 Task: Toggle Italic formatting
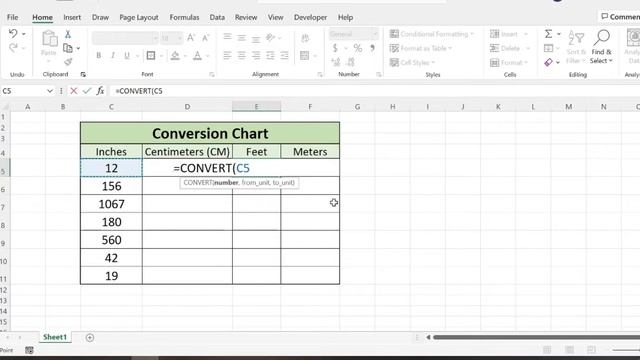pyautogui.click(x=113, y=56)
